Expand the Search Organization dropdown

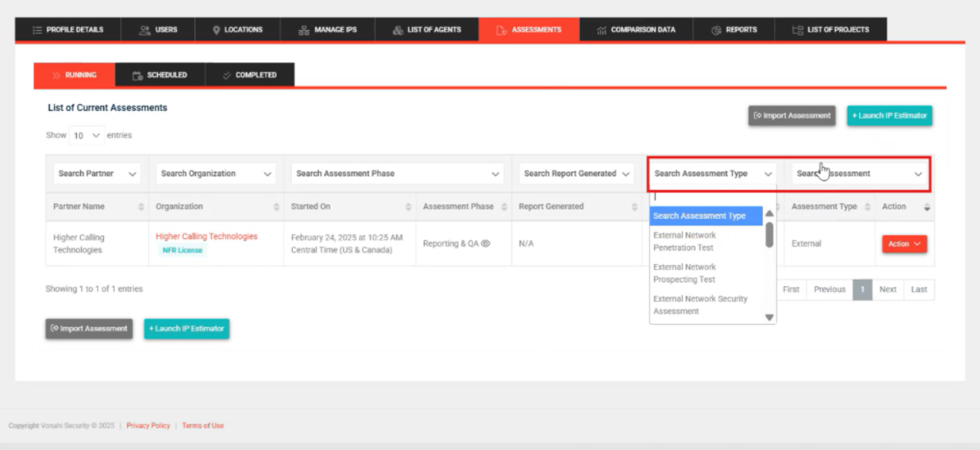tap(216, 173)
